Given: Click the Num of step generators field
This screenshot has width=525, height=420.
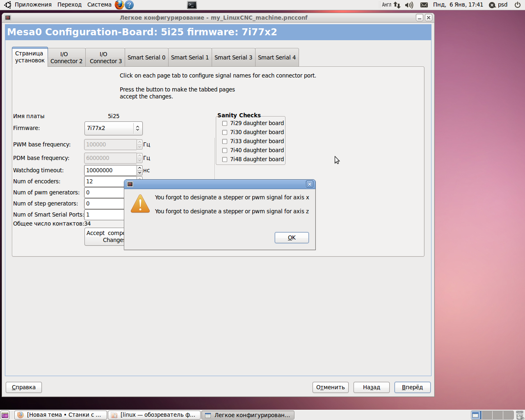Looking at the screenshot, I should pyautogui.click(x=105, y=203).
